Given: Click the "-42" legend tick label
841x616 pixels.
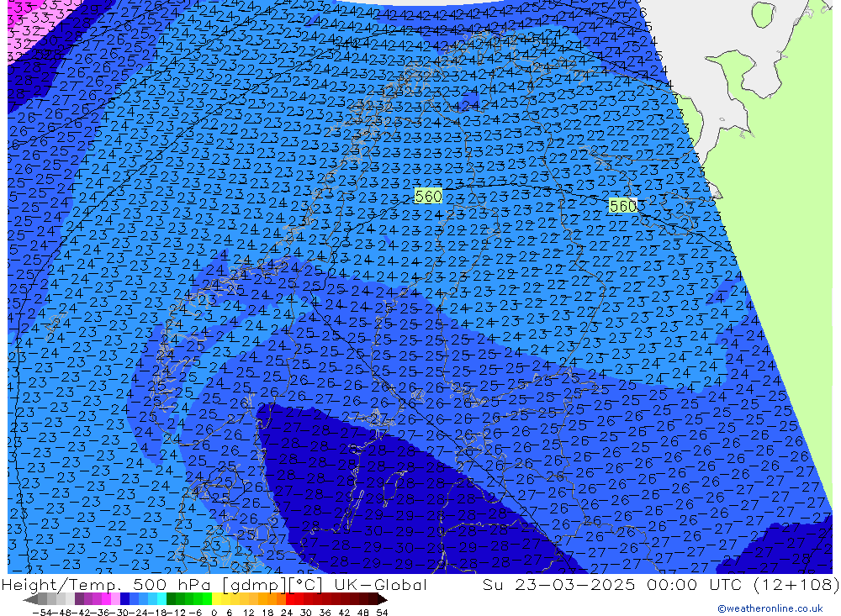Looking at the screenshot, I should [x=82, y=613].
